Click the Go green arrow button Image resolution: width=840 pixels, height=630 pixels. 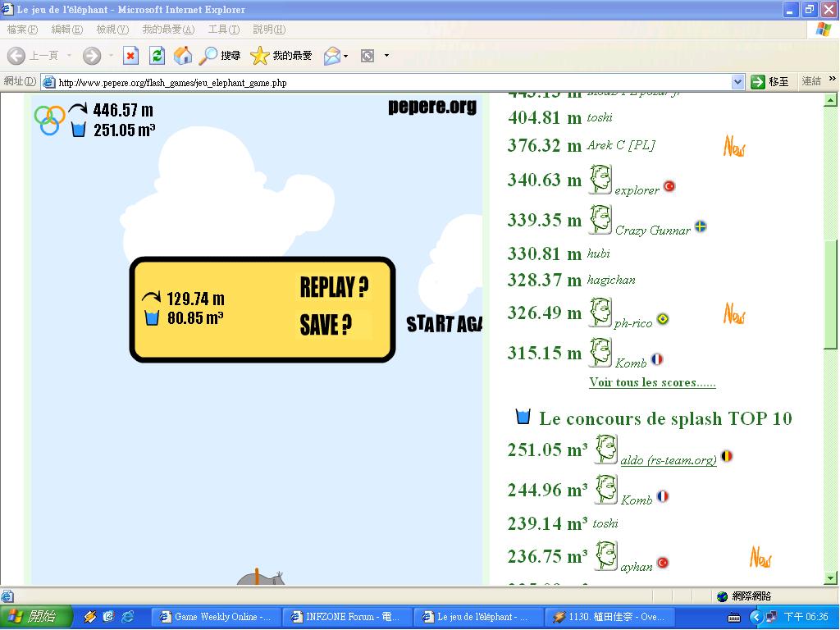757,82
